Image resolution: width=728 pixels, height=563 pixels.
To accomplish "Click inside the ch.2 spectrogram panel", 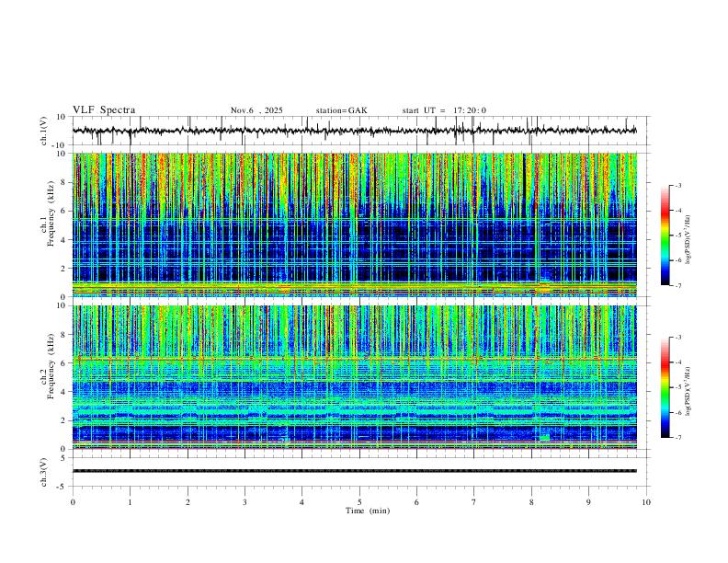I will point(354,377).
